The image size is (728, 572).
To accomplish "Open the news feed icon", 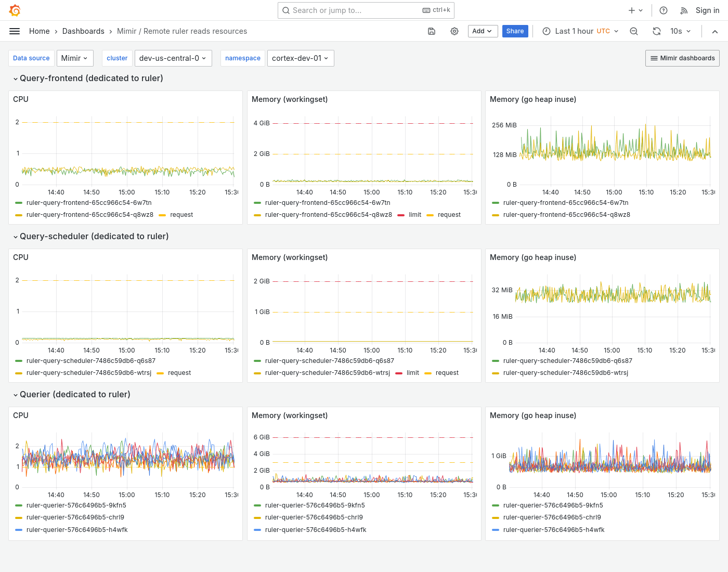I will 683,10.
